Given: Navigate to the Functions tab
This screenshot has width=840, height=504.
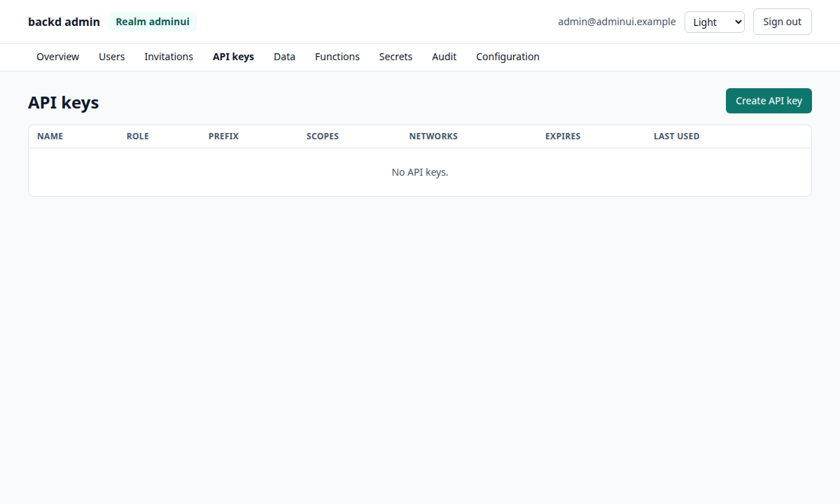Looking at the screenshot, I should [337, 57].
